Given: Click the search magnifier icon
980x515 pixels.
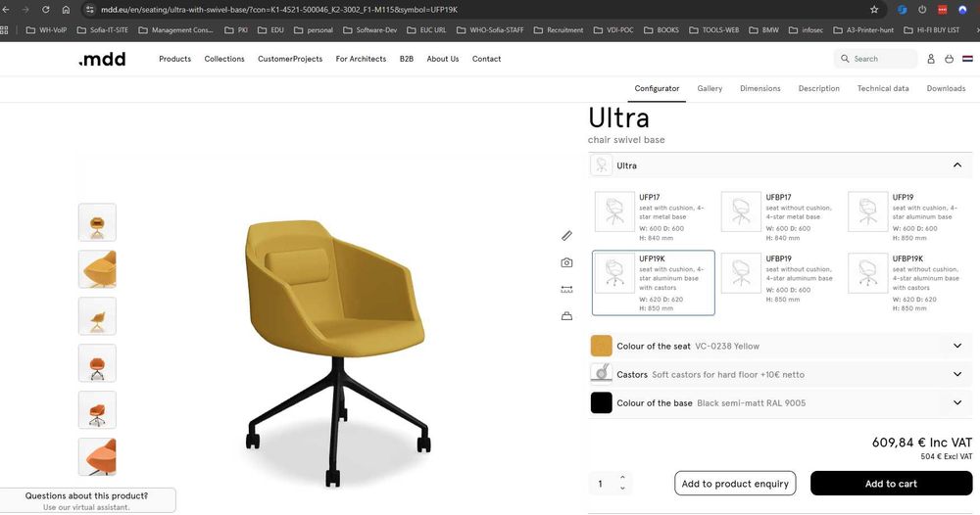Looking at the screenshot, I should [x=845, y=59].
